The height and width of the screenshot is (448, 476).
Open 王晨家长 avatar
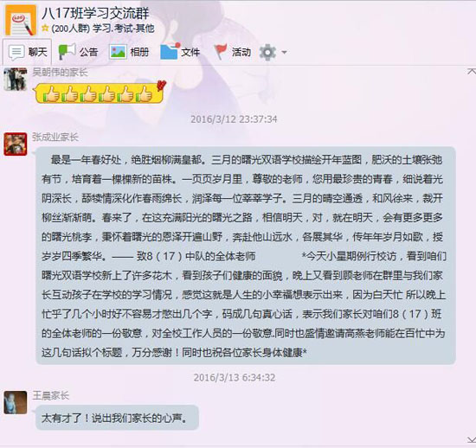(16, 402)
